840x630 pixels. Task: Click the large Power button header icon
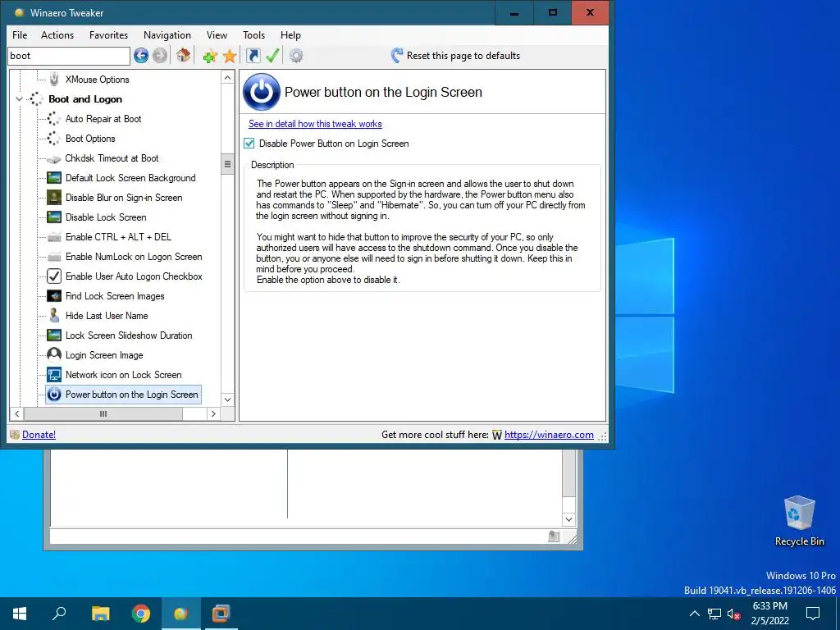(262, 92)
